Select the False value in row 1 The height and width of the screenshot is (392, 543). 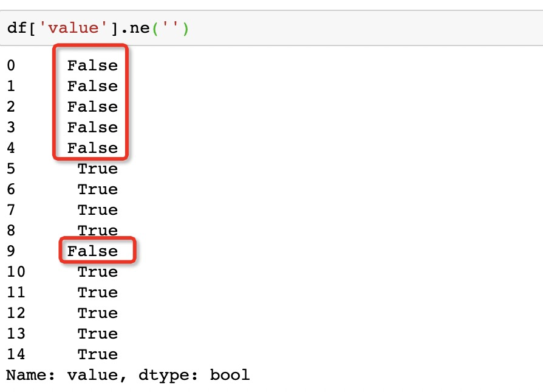click(x=92, y=86)
